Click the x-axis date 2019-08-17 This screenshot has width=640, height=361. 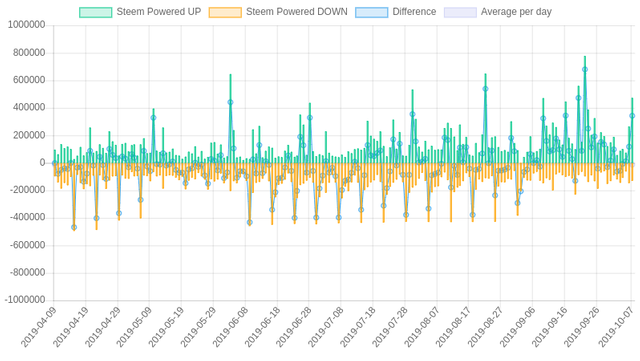tap(453, 327)
